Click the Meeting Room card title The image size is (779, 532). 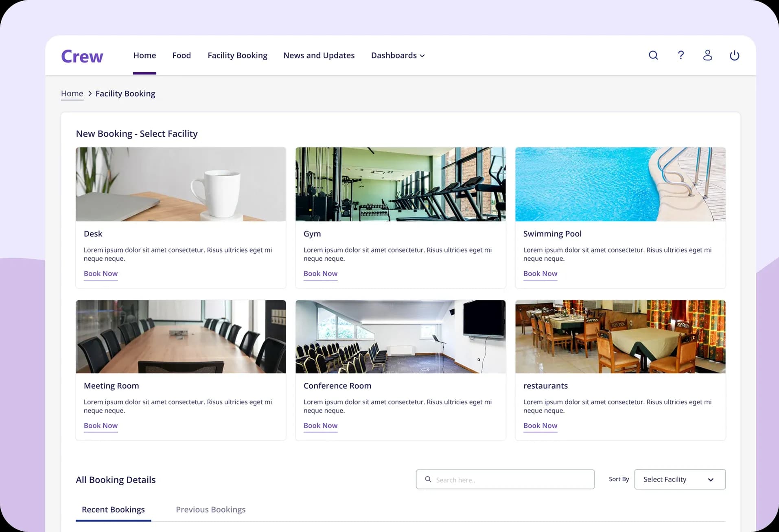[x=111, y=386]
